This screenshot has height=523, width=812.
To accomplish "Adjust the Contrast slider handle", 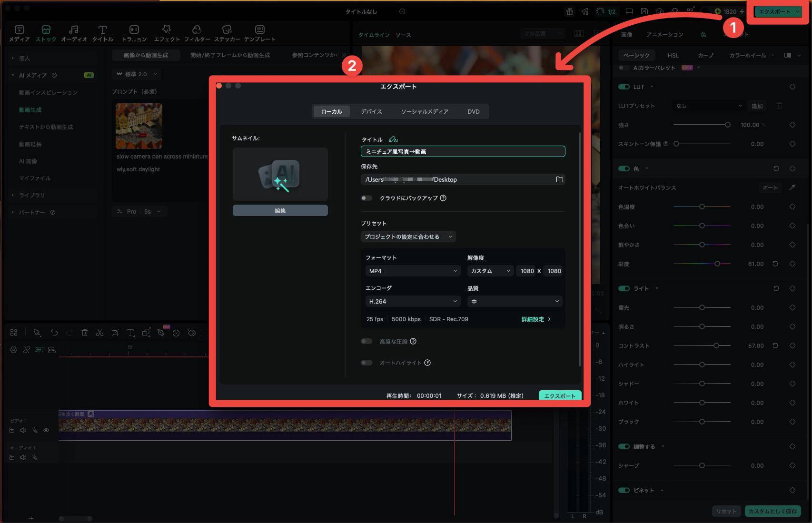I will 716,345.
